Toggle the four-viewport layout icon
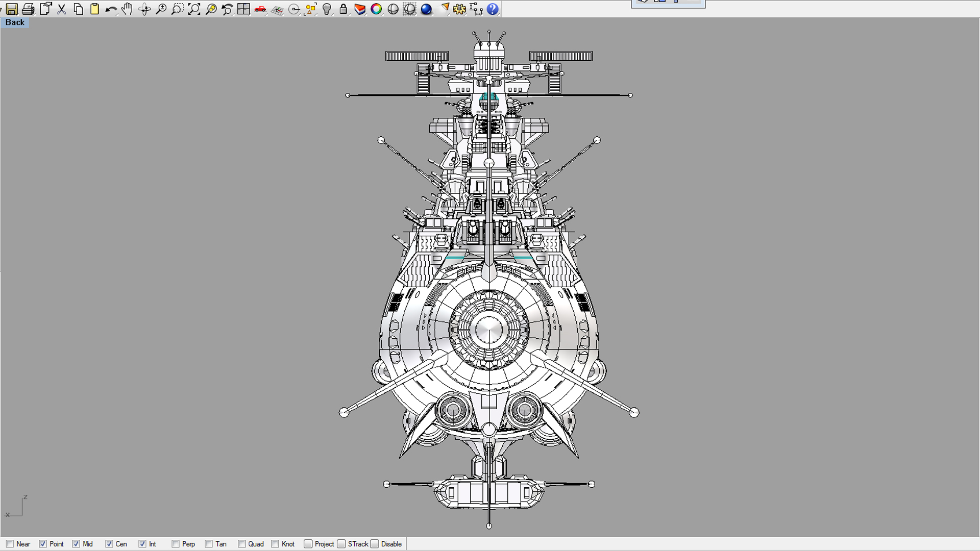980x551 pixels. point(243,9)
